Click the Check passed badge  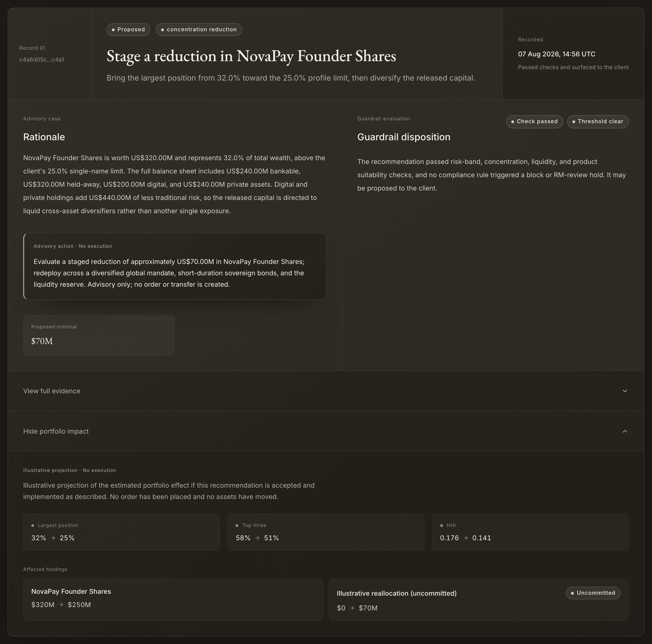tap(534, 122)
